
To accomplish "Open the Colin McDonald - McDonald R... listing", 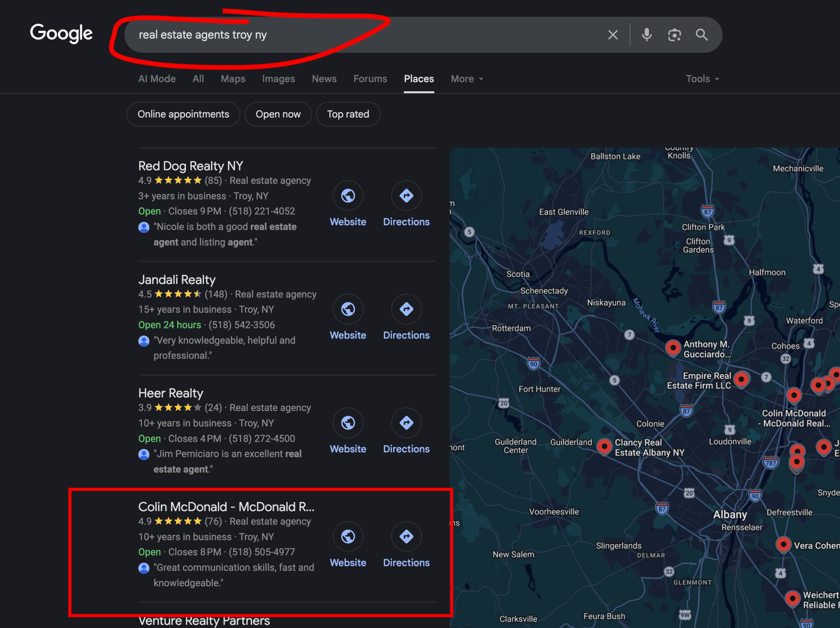I will (226, 507).
